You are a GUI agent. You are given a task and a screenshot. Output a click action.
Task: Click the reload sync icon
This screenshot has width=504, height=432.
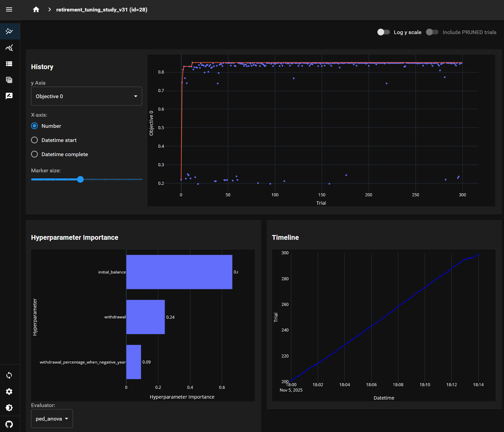[9, 375]
